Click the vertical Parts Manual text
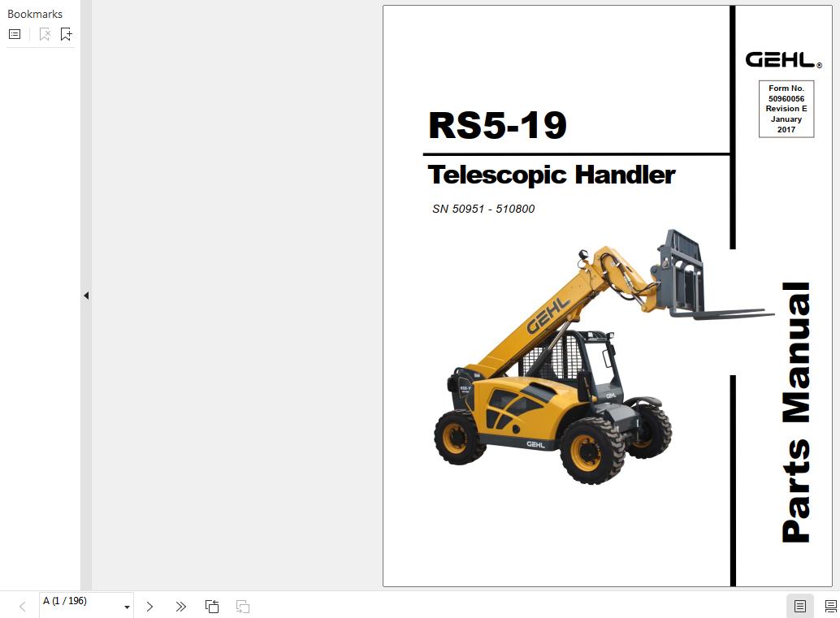840x618 pixels. 796,413
